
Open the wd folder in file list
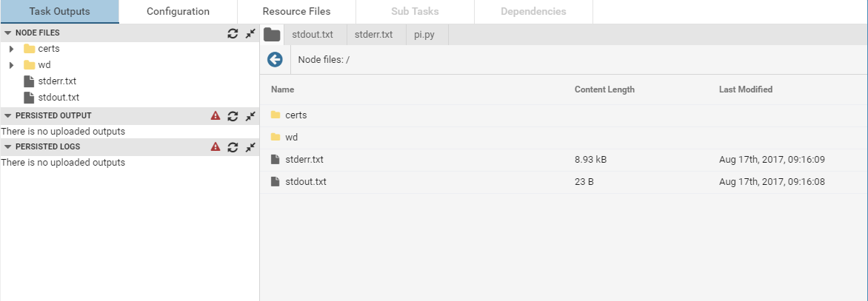point(291,138)
